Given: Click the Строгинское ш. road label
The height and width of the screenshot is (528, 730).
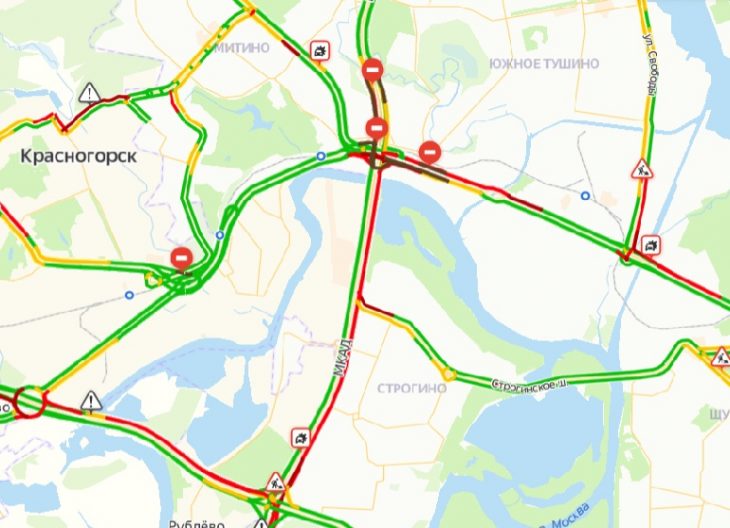Looking at the screenshot, I should click(x=530, y=385).
